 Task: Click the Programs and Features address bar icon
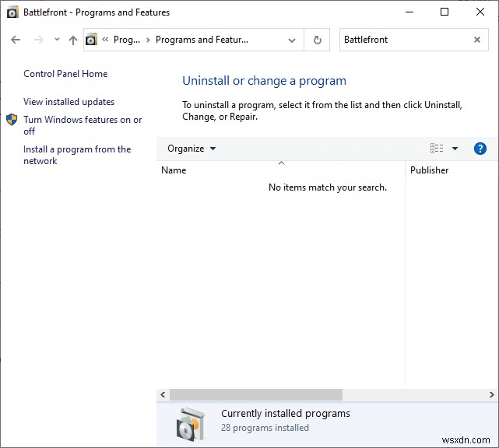coord(91,40)
